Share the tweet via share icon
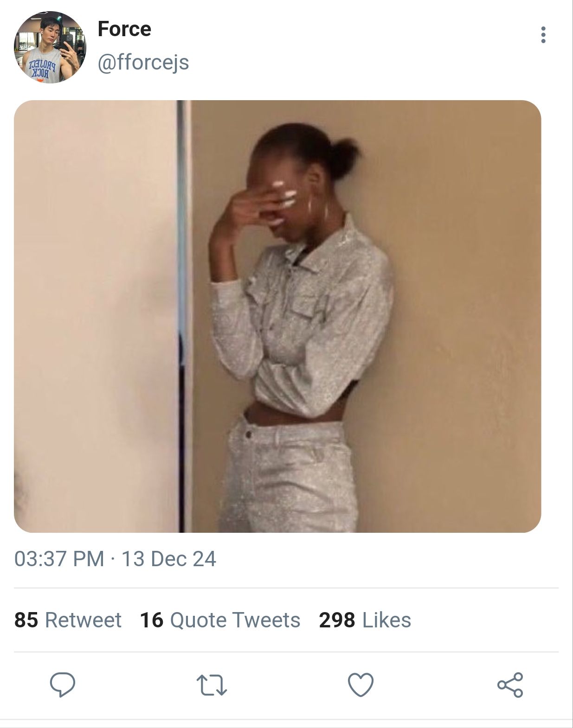Screen dimensions: 573x728 pyautogui.click(x=510, y=685)
